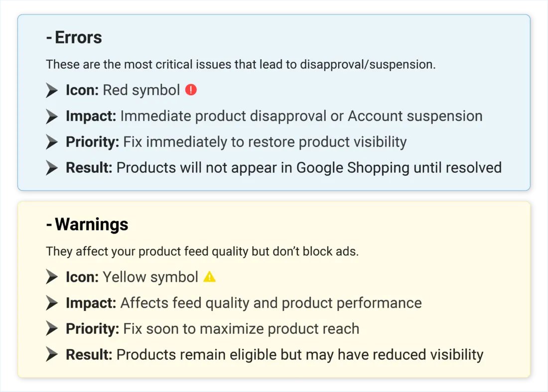Click the arrow bullet beside Errors Icon line
The height and width of the screenshot is (392, 548).
click(52, 91)
